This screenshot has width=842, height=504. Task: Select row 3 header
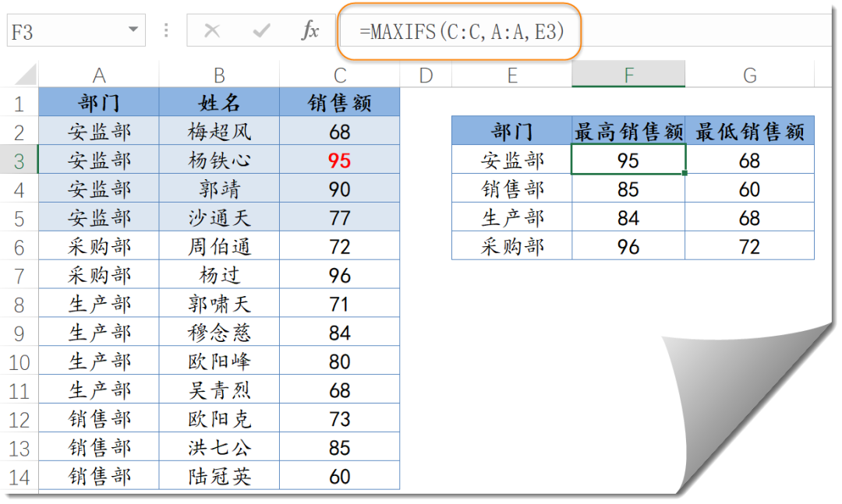tap(19, 160)
